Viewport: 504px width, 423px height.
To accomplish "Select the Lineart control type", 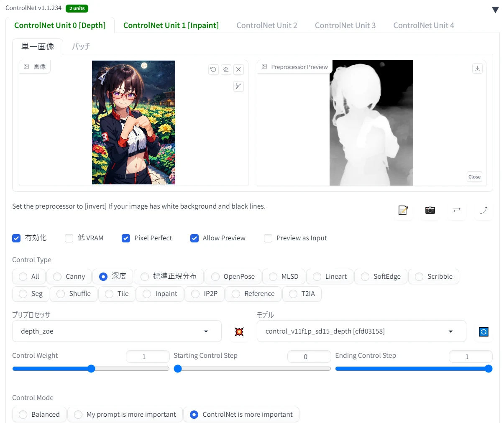I will click(330, 276).
